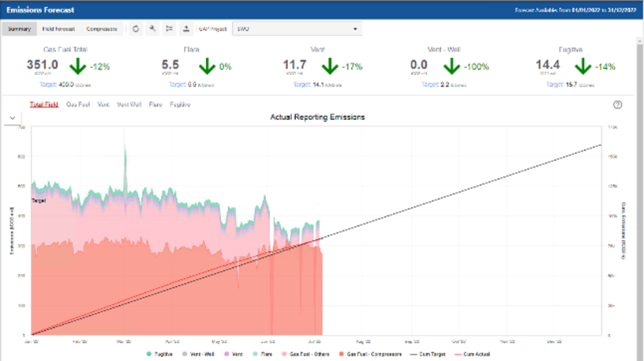The height and width of the screenshot is (361, 644).
Task: Click the refresh icon in the toolbar
Action: pyautogui.click(x=137, y=29)
